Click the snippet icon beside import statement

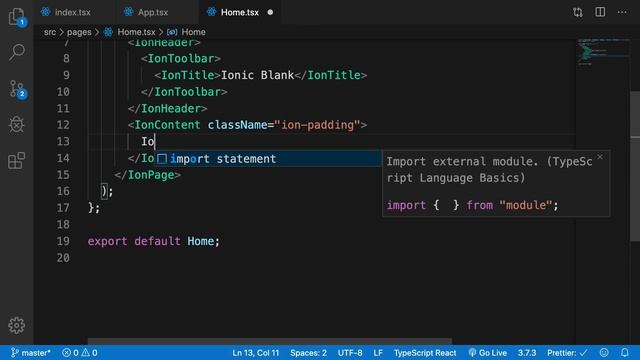(162, 159)
